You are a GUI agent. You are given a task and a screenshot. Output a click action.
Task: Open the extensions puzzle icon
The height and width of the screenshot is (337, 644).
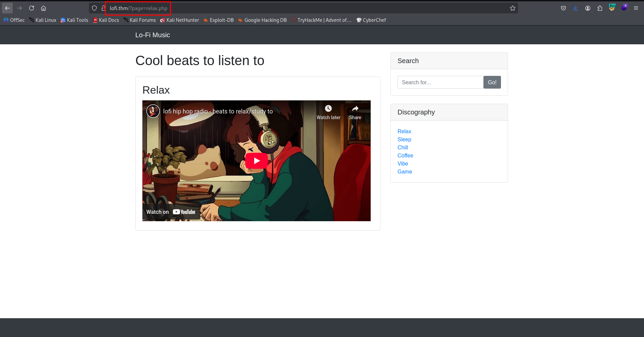600,8
